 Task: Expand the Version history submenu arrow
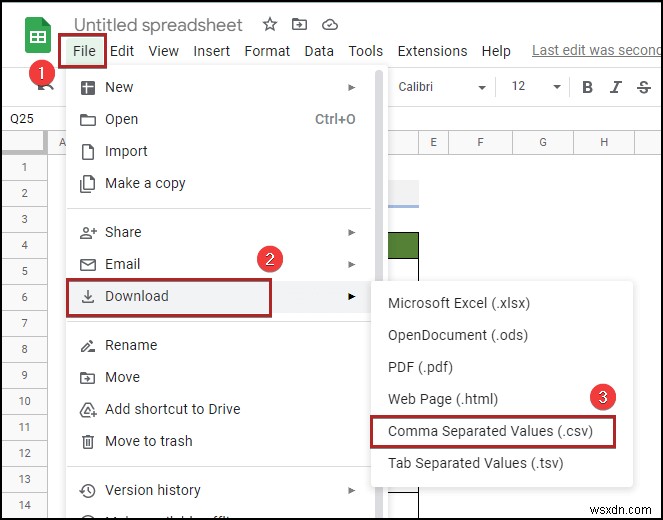(351, 491)
